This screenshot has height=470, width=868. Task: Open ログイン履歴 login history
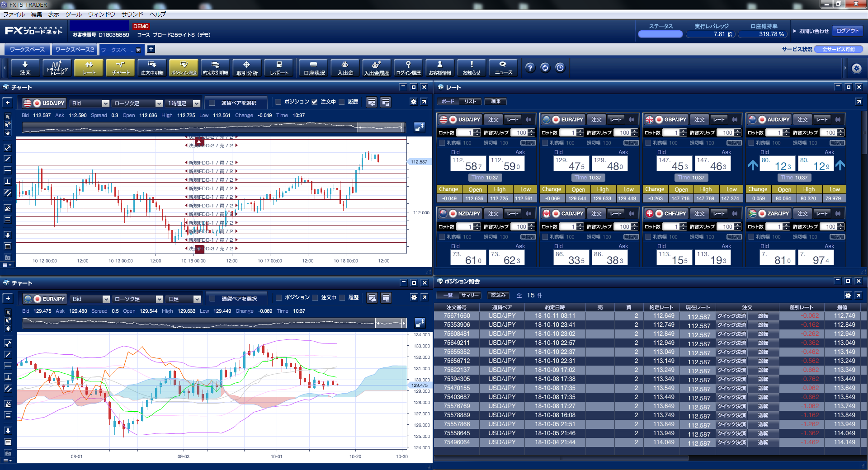click(x=408, y=68)
